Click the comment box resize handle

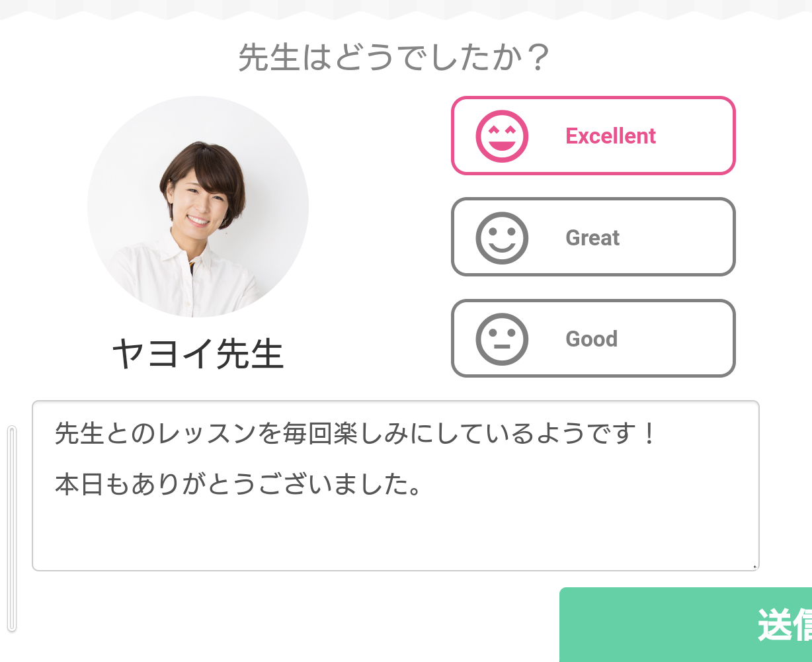pos(754,566)
